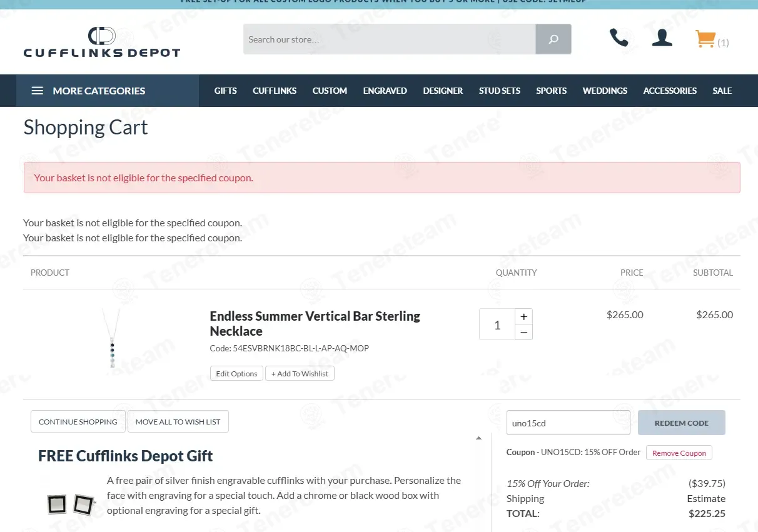Click the Search our store field

point(390,39)
